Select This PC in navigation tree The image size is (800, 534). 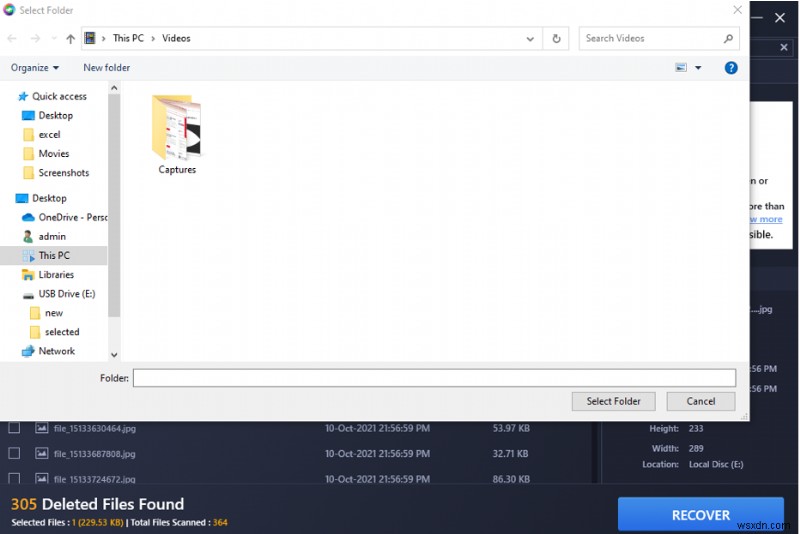pos(54,256)
